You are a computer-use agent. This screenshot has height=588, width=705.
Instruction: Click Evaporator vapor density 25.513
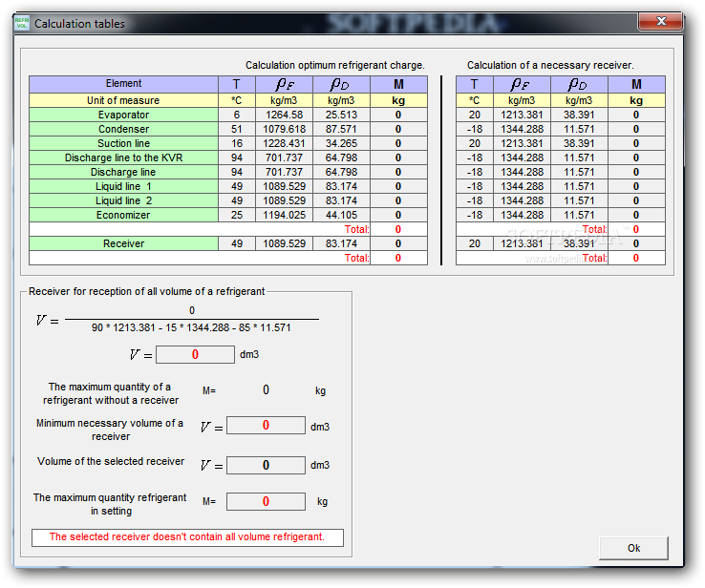coord(341,115)
